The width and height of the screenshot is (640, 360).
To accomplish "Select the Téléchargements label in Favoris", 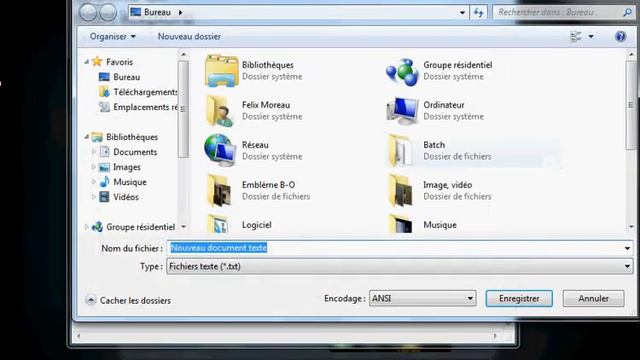I will pyautogui.click(x=145, y=92).
